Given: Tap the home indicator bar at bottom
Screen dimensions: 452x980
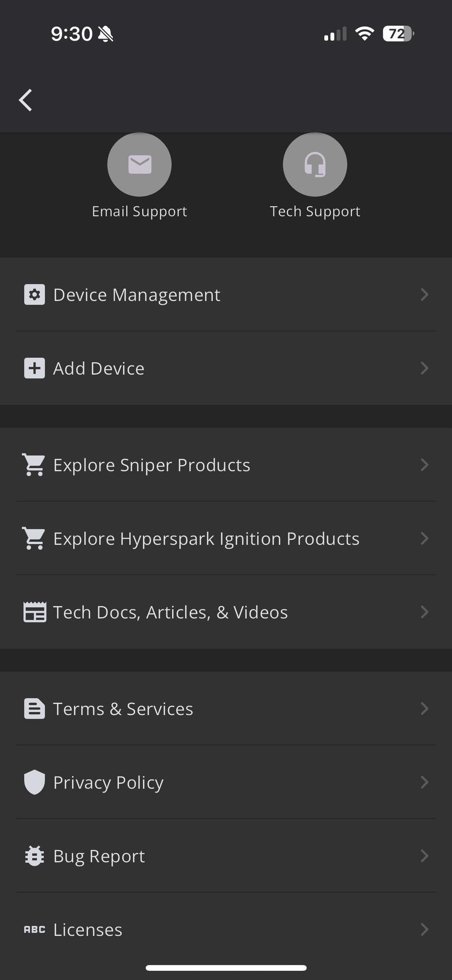Looking at the screenshot, I should click(226, 968).
